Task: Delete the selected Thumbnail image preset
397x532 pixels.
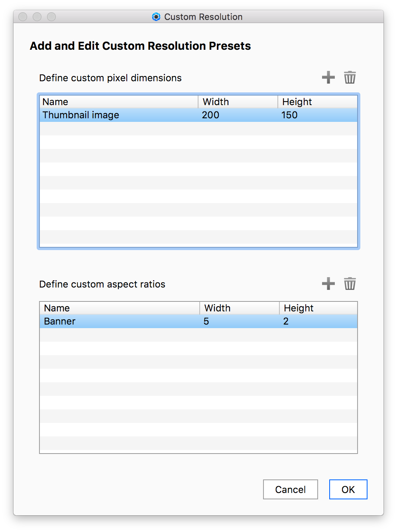Action: tap(350, 77)
